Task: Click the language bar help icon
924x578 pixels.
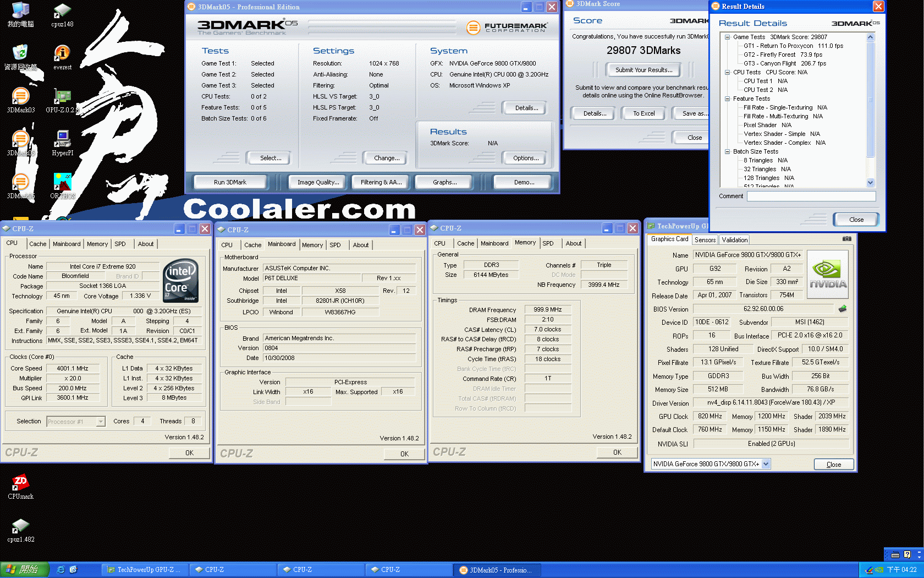Action: 908,554
